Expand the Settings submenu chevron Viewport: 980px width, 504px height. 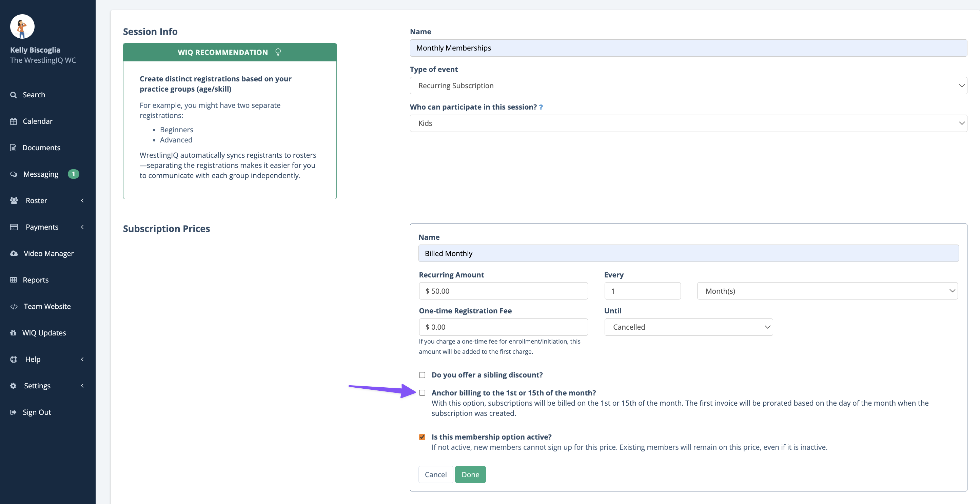tap(82, 386)
